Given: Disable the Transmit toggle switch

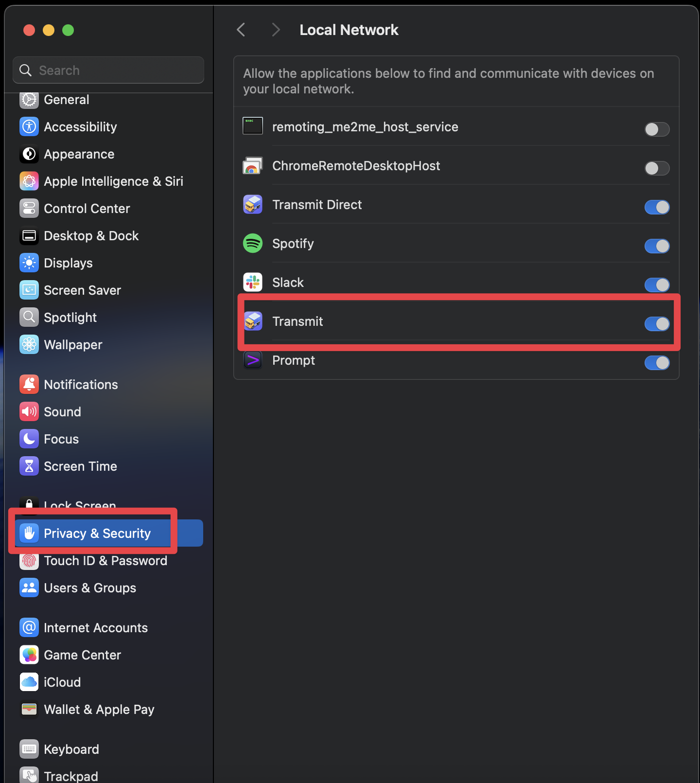Looking at the screenshot, I should [657, 323].
